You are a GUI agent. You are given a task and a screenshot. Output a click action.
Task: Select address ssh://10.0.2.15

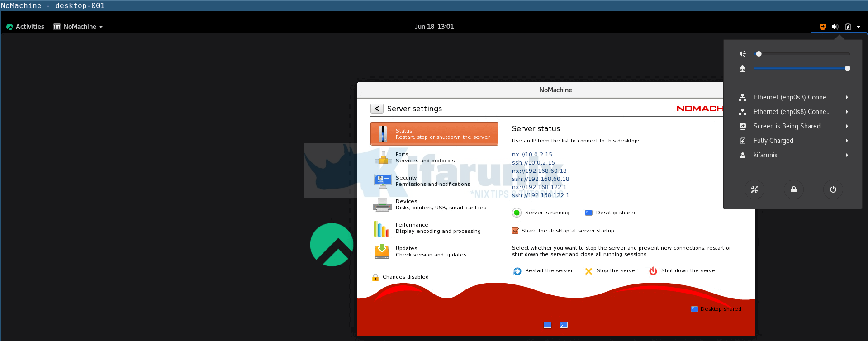(533, 162)
